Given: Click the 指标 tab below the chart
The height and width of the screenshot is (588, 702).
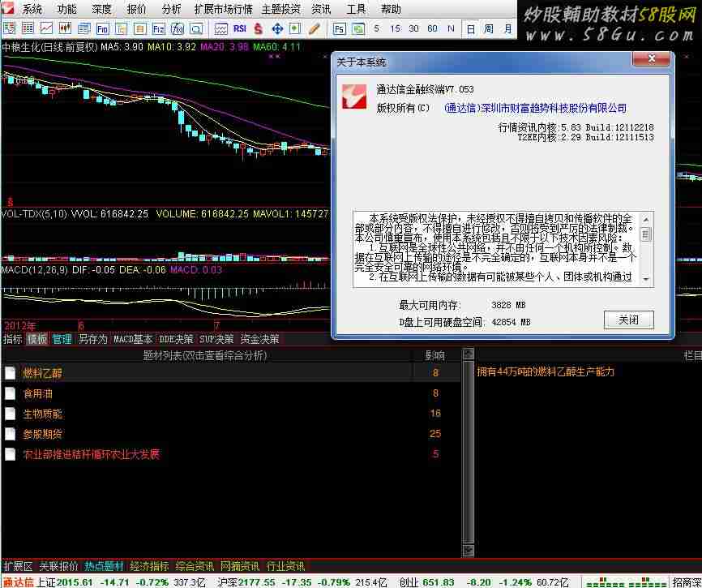Looking at the screenshot, I should [12, 339].
